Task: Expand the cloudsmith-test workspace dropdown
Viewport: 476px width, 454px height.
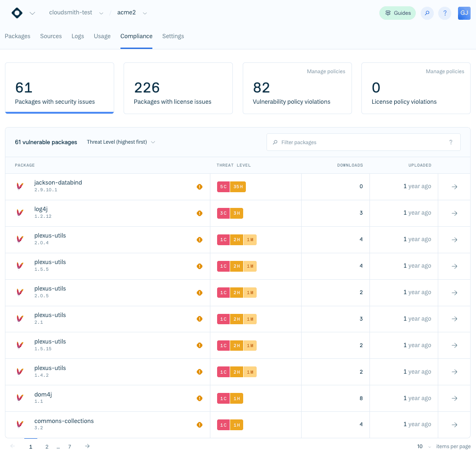Action: (102, 13)
